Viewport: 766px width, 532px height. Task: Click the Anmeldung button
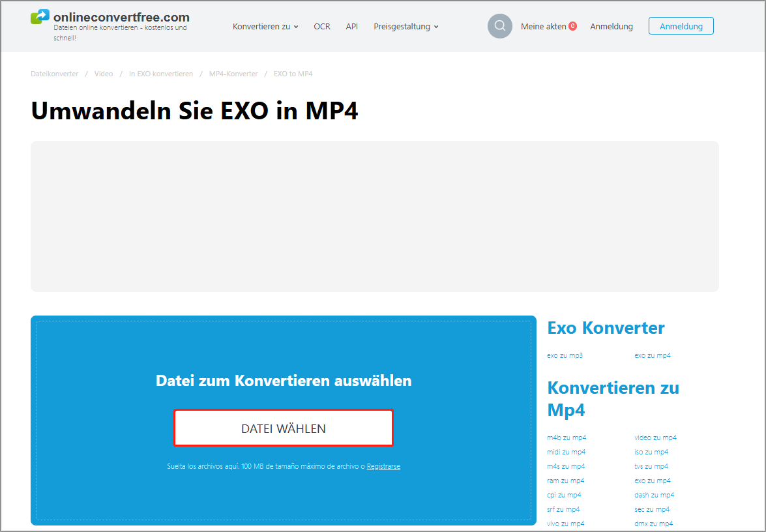681,26
